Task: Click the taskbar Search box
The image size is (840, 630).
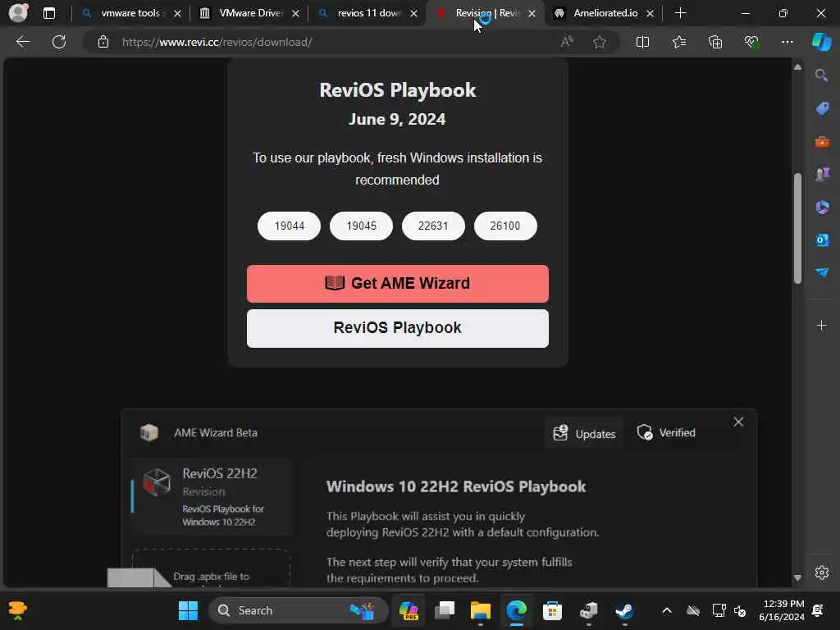Action: (x=298, y=610)
